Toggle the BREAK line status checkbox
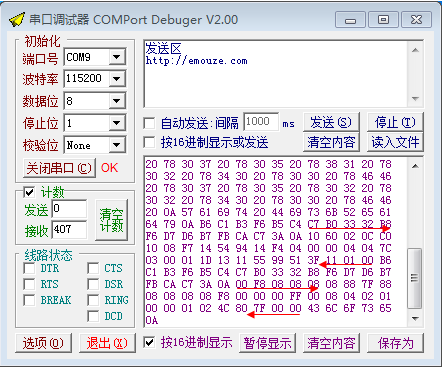This screenshot has width=443, height=368. [x=29, y=300]
